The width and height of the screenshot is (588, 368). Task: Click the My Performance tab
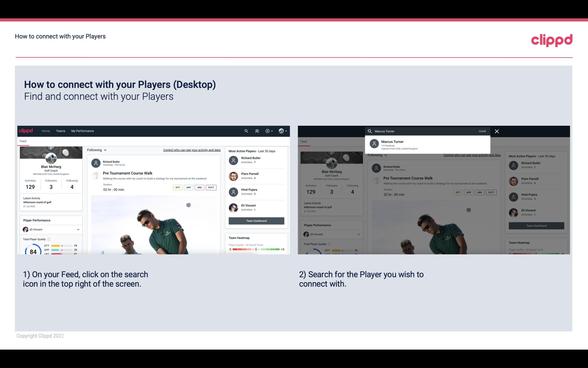(x=83, y=131)
